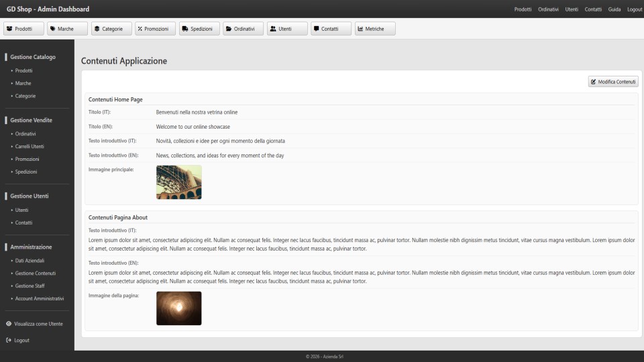This screenshot has width=644, height=362.
Task: Click the Spedizioni toolbar button label
Action: [x=201, y=29]
